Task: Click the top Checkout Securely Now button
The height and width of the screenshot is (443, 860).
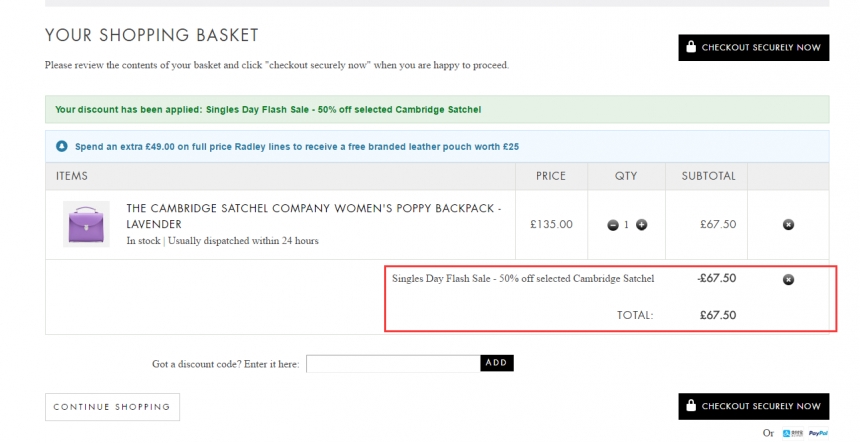Action: pyautogui.click(x=754, y=48)
